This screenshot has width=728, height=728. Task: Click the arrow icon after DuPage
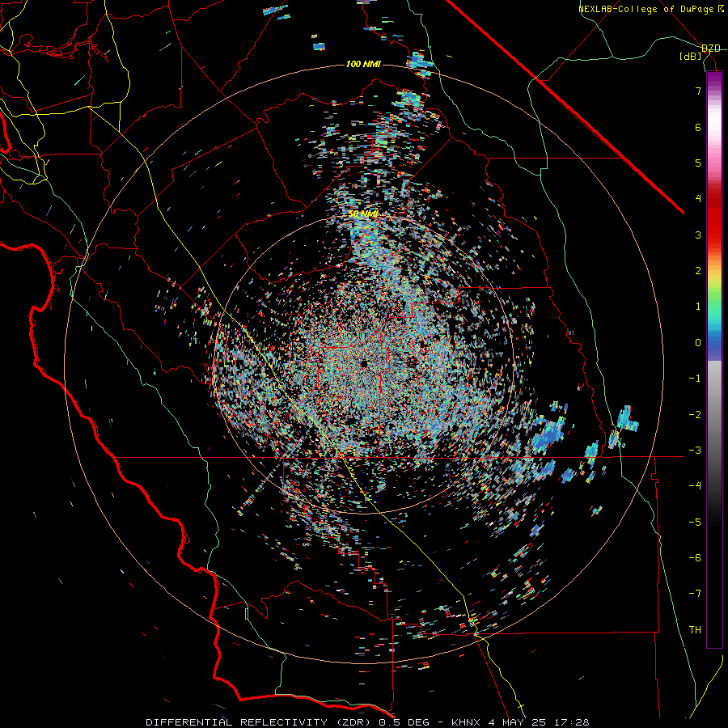[x=721, y=9]
